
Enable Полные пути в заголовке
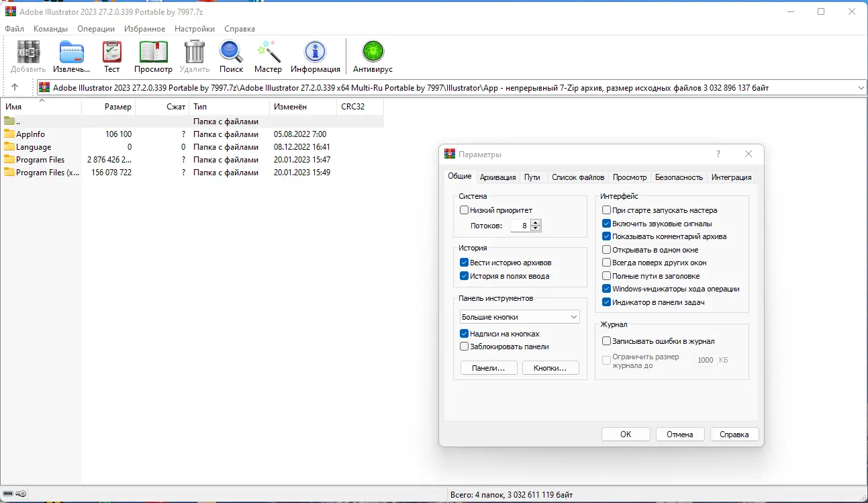(607, 276)
